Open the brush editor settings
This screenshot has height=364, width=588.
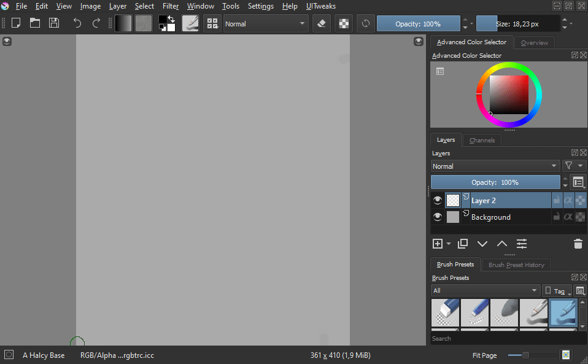point(190,23)
